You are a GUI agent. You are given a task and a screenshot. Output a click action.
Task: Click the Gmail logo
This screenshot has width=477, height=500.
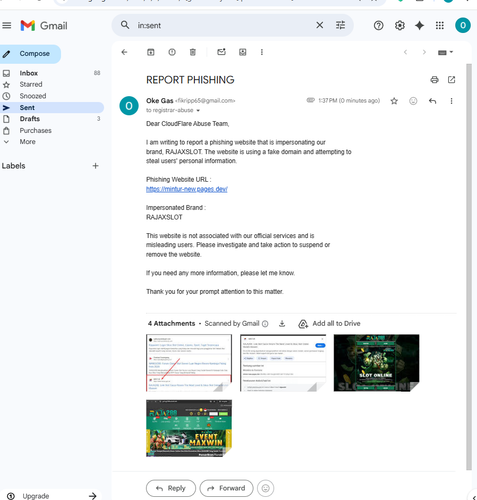coord(44,26)
